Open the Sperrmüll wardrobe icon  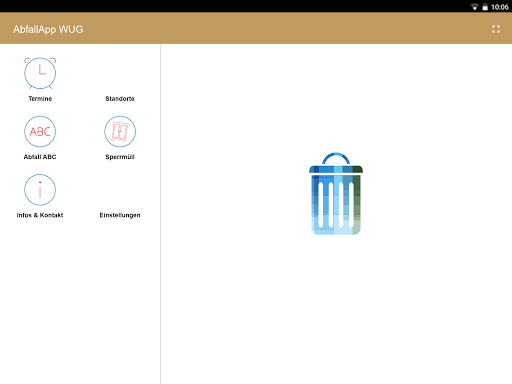click(x=120, y=131)
